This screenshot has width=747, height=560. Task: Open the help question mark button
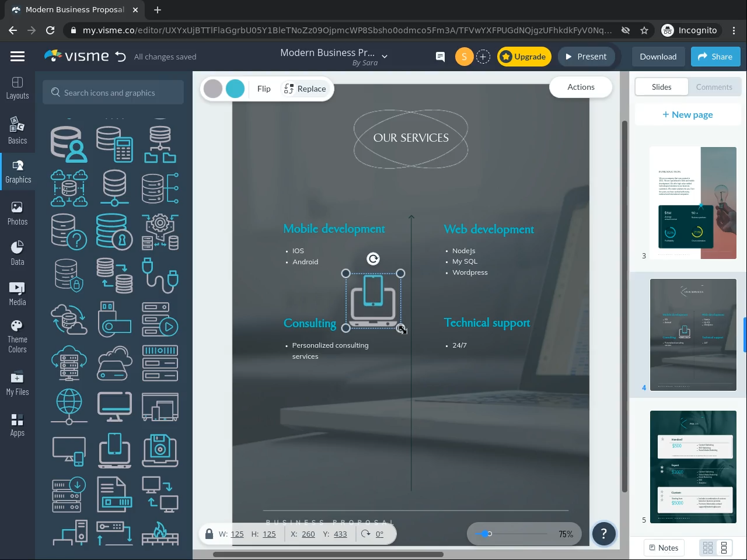pyautogui.click(x=603, y=533)
